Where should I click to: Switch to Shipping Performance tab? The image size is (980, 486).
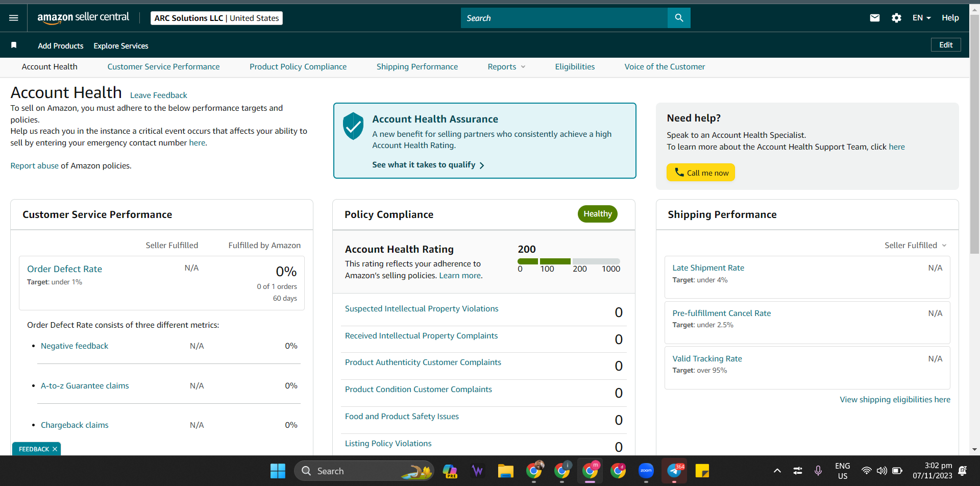click(x=417, y=67)
